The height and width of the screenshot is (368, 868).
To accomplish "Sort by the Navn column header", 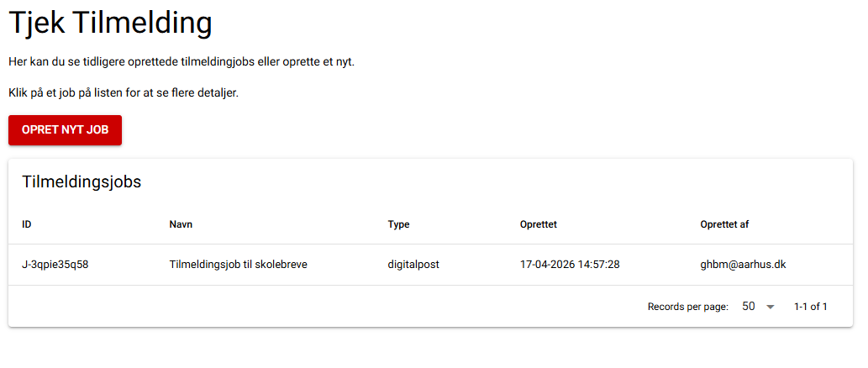I will pos(181,224).
